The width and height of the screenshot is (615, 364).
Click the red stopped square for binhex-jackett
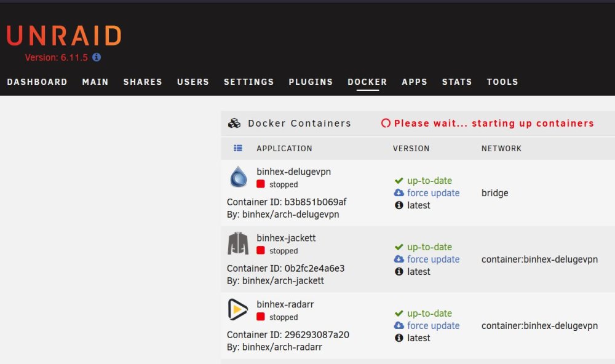(x=260, y=250)
